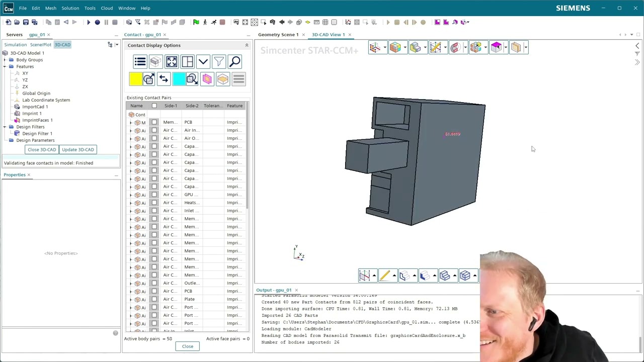Select the ImportCad 1 feature
The width and height of the screenshot is (644, 362).
(35, 107)
